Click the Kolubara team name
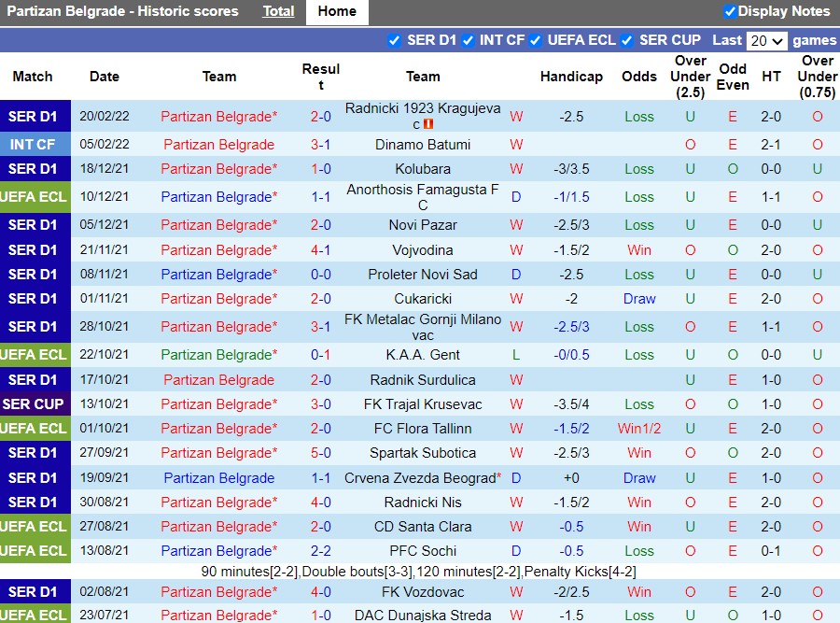 [x=423, y=169]
